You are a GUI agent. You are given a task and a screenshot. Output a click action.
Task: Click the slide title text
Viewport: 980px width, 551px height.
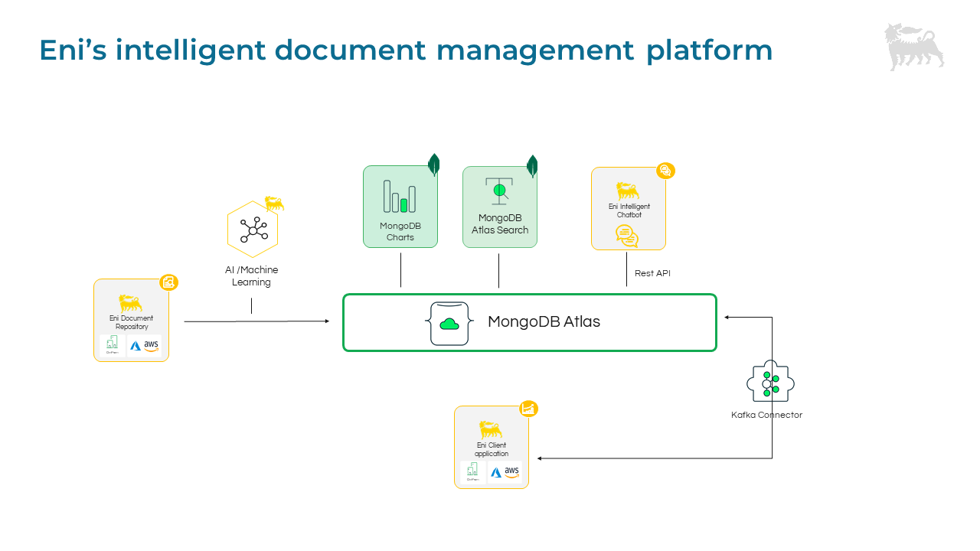tap(406, 51)
